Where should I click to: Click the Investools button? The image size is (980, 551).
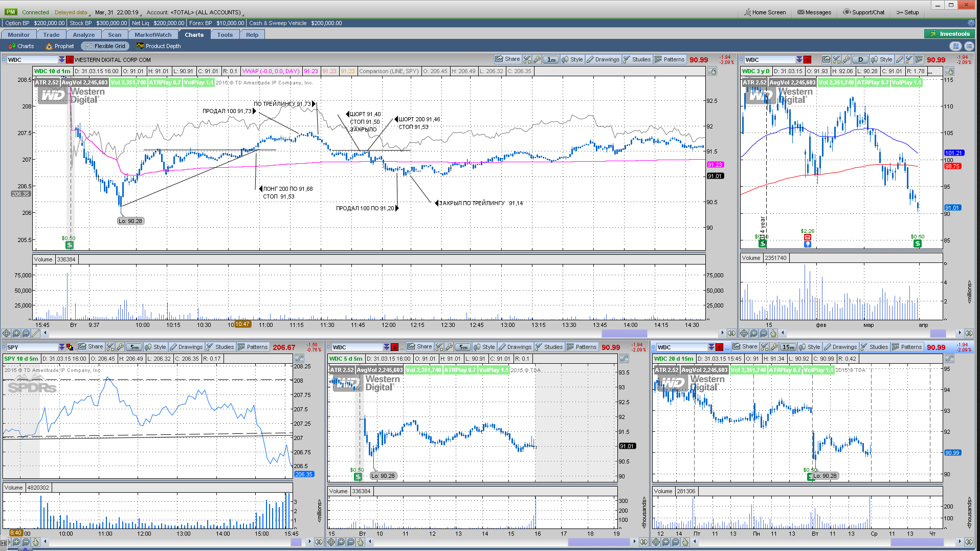(x=949, y=34)
